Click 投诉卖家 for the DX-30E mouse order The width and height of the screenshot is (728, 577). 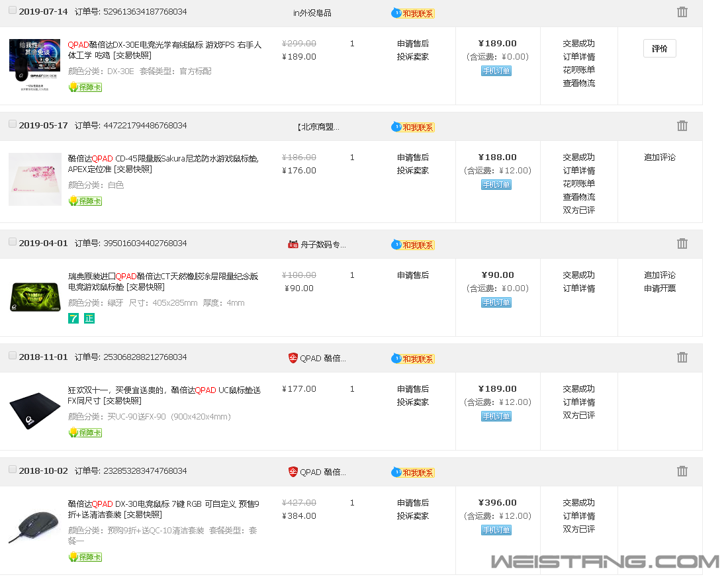tap(413, 57)
